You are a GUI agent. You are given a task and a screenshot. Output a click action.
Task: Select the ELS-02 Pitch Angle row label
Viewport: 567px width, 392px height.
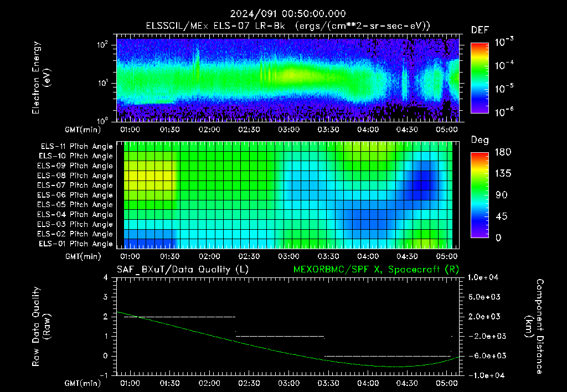(75, 234)
